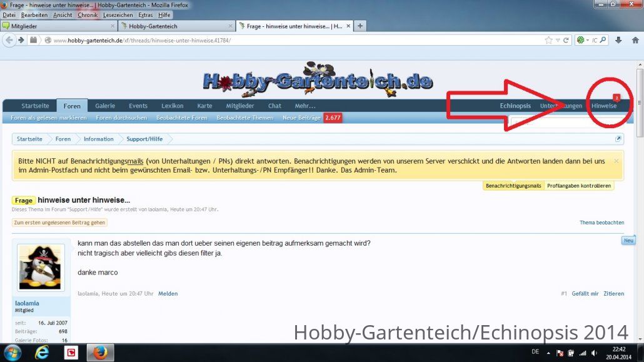
Task: Like the post with 'Gefällt mir'
Action: coord(585,293)
